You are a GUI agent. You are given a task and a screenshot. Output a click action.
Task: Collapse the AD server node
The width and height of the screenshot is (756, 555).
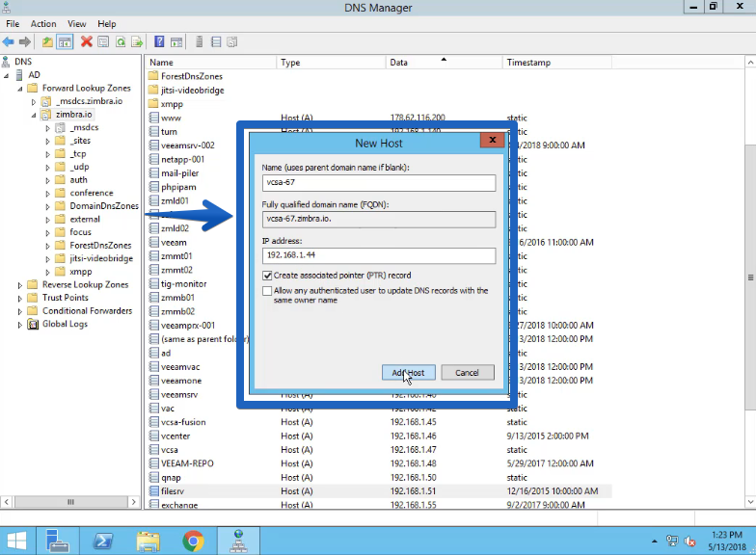pyautogui.click(x=6, y=75)
